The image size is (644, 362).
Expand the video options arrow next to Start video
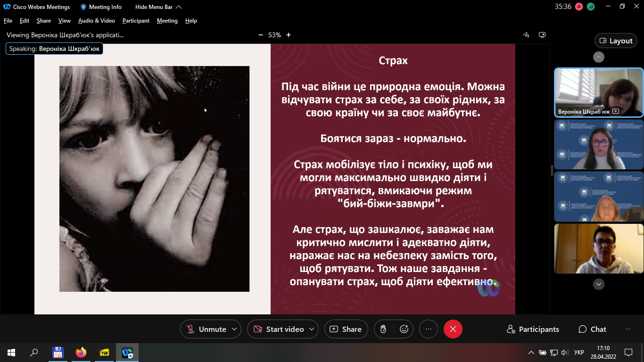coord(312,329)
